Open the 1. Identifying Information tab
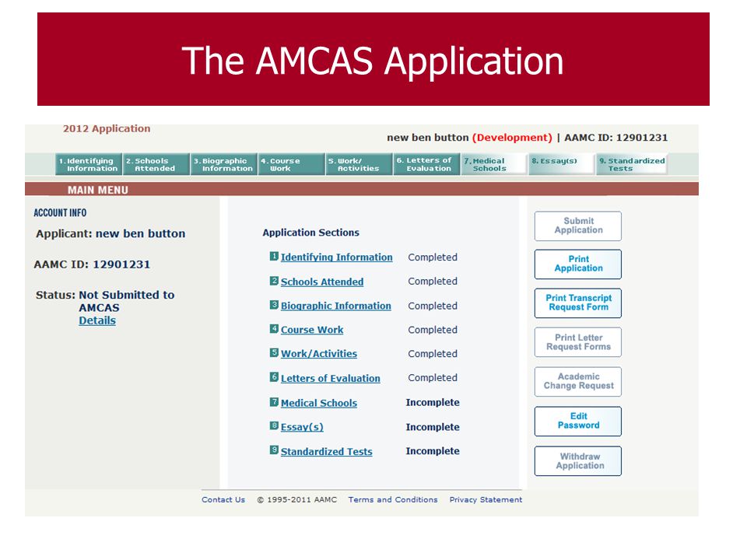The width and height of the screenshot is (747, 560). click(x=89, y=164)
